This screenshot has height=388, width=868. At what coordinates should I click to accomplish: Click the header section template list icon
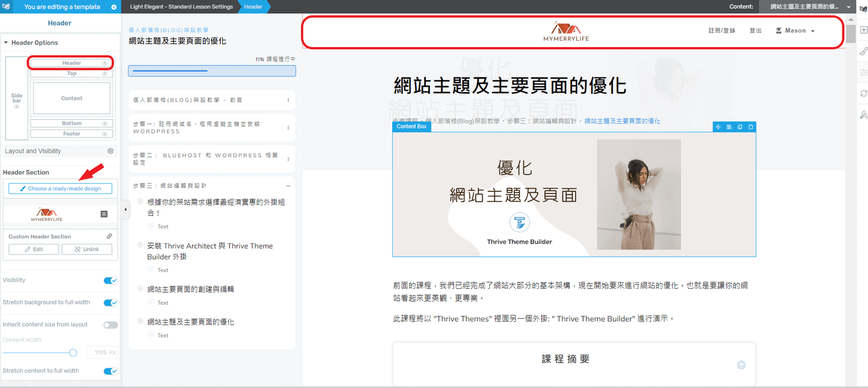(104, 214)
